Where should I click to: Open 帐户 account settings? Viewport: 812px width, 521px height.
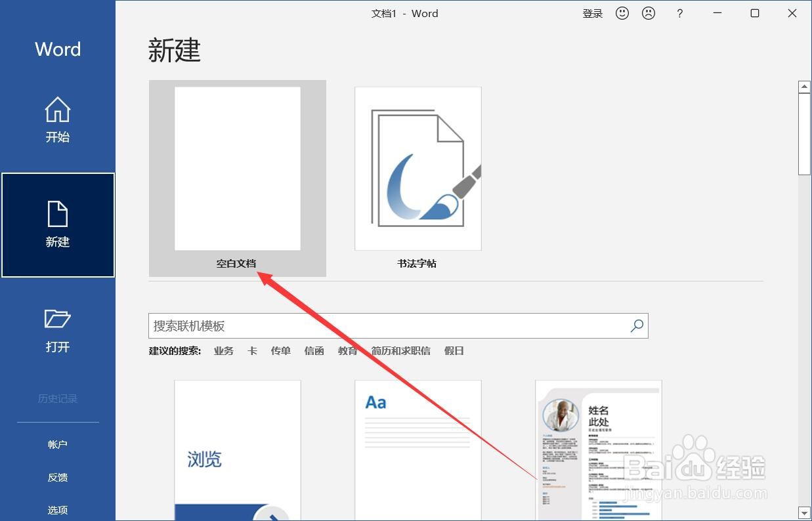coord(58,445)
